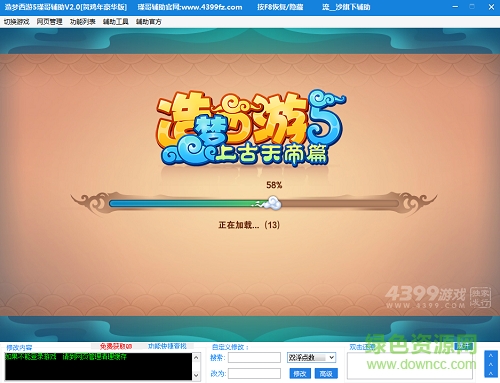Click the green log text in black box
This screenshot has width=500, height=383.
click(x=66, y=357)
